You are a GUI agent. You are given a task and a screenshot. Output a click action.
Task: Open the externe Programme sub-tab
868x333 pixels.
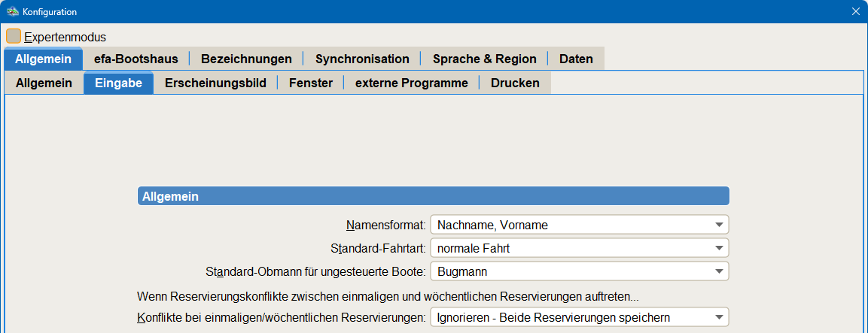[x=411, y=83]
